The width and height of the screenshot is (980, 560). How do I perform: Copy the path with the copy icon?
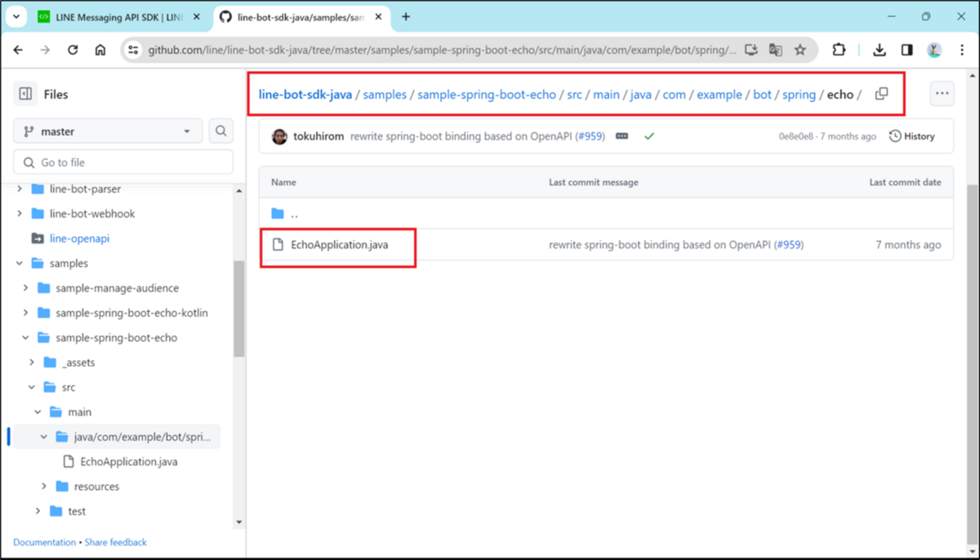(x=881, y=94)
